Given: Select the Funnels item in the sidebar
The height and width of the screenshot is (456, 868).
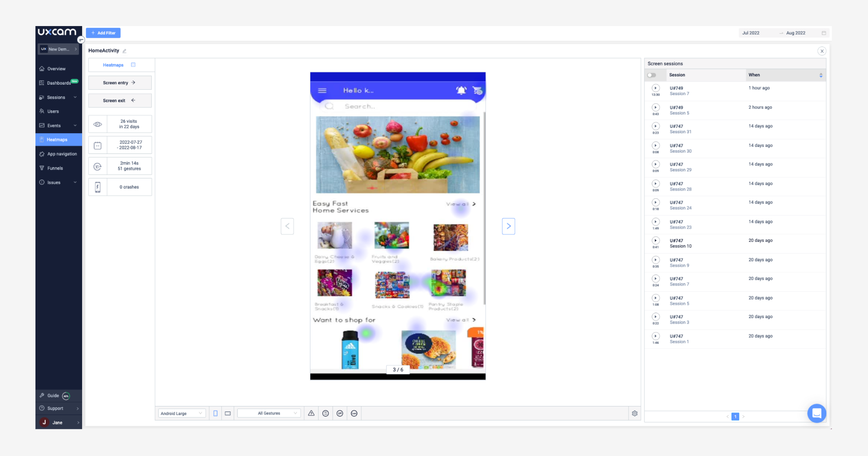Looking at the screenshot, I should click(x=55, y=168).
